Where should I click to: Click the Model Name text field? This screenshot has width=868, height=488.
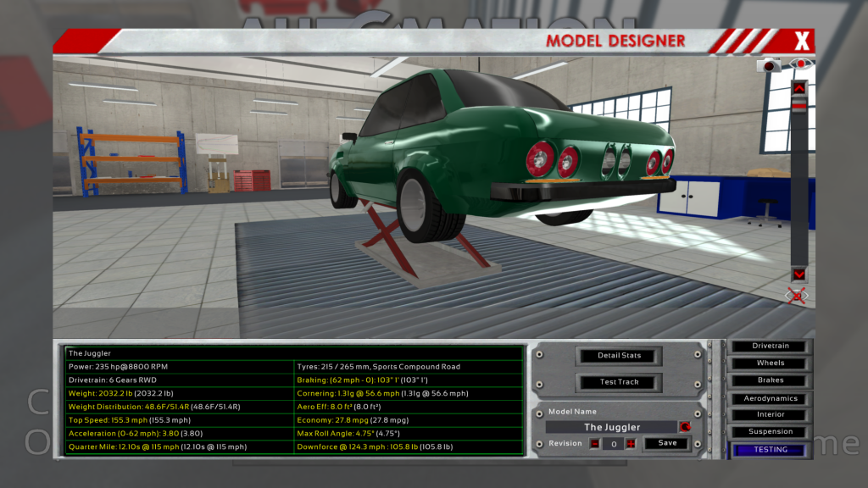click(612, 427)
